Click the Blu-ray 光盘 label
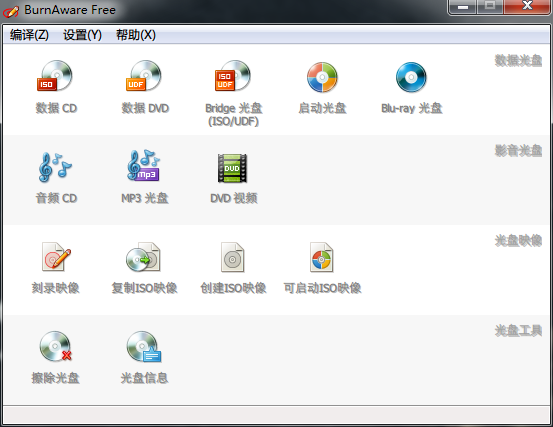This screenshot has height=427, width=553. tap(412, 108)
